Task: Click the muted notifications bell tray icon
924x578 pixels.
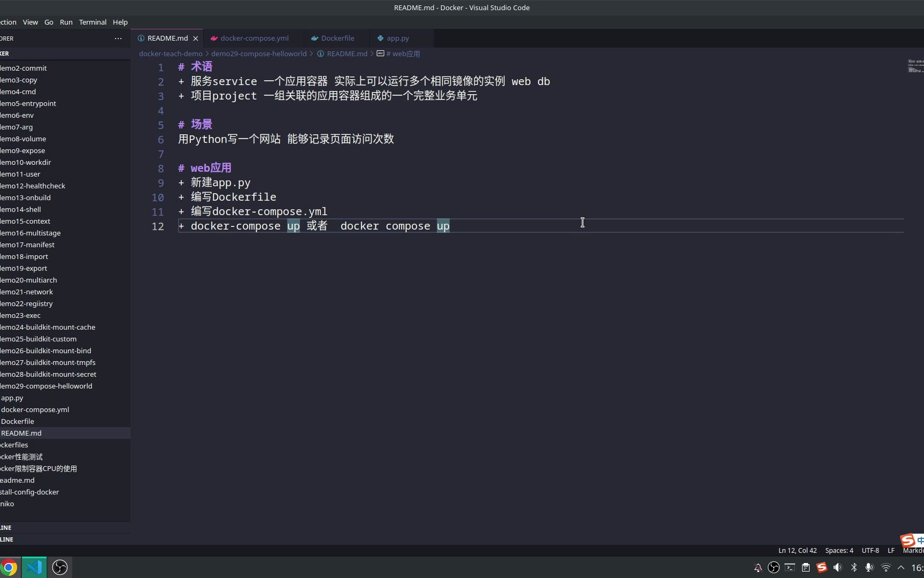Action: [x=758, y=568]
